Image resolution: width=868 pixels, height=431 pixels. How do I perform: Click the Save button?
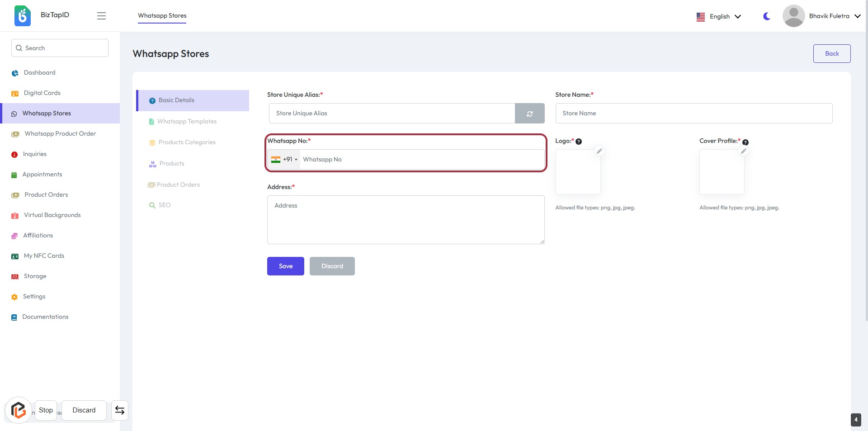click(285, 266)
